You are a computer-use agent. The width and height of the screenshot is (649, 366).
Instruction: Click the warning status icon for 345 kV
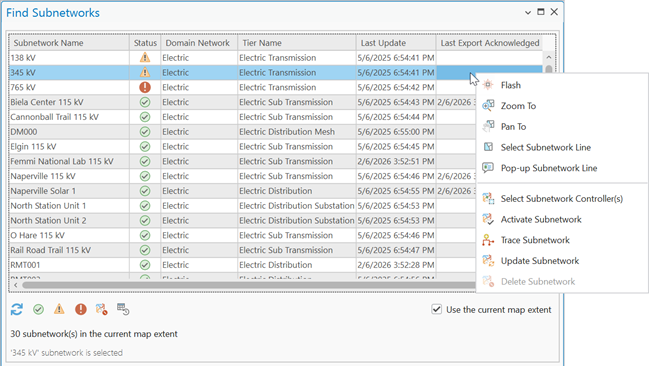145,72
